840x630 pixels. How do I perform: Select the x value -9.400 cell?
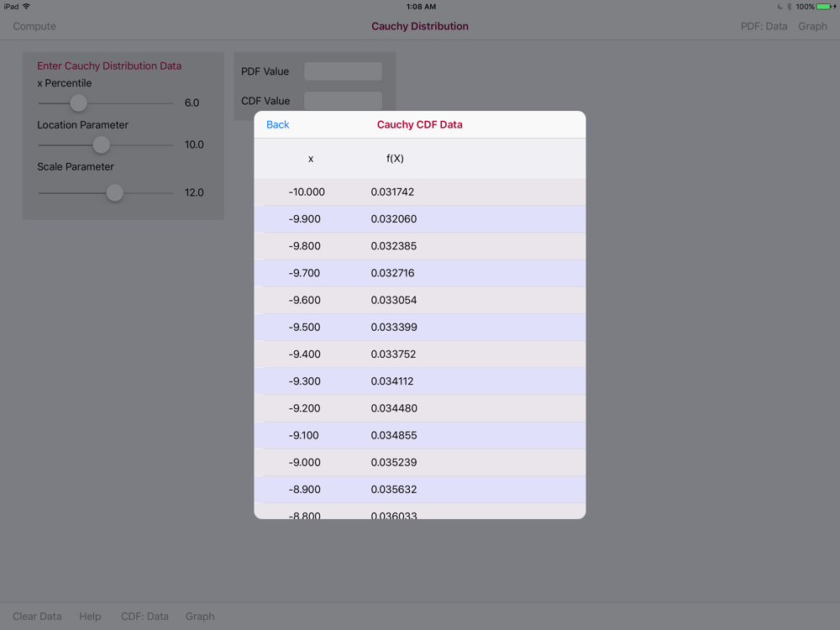coord(304,354)
